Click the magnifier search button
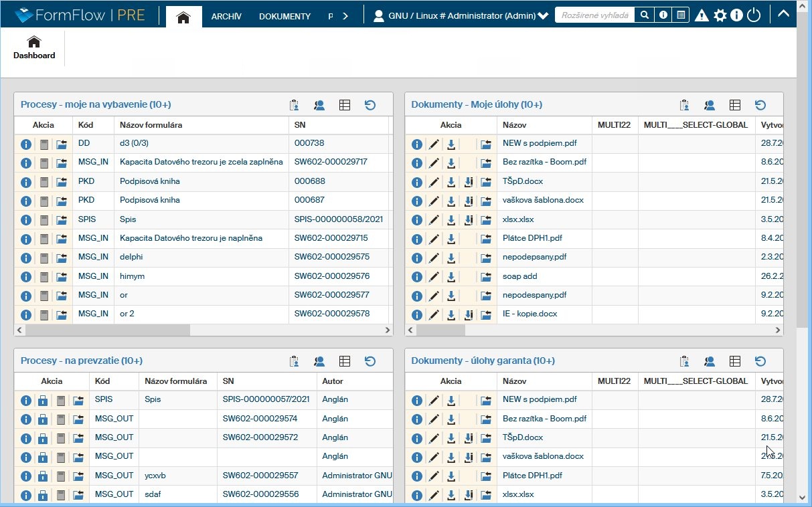Screen dimensions: 812x507 644,15
